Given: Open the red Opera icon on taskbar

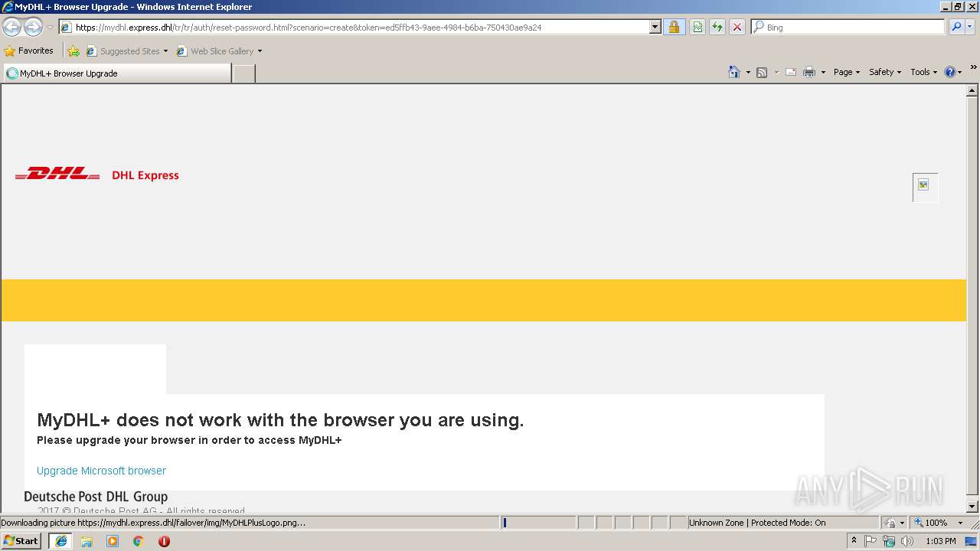Looking at the screenshot, I should (164, 541).
